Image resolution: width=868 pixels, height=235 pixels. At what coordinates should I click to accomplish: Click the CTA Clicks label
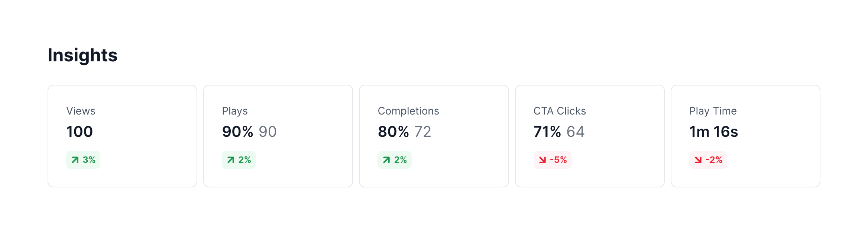(560, 111)
